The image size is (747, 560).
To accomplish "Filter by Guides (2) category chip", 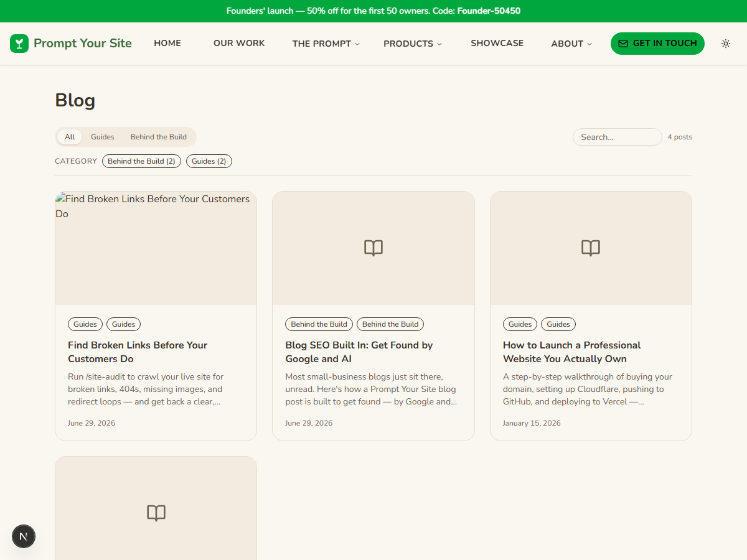I will [209, 161].
